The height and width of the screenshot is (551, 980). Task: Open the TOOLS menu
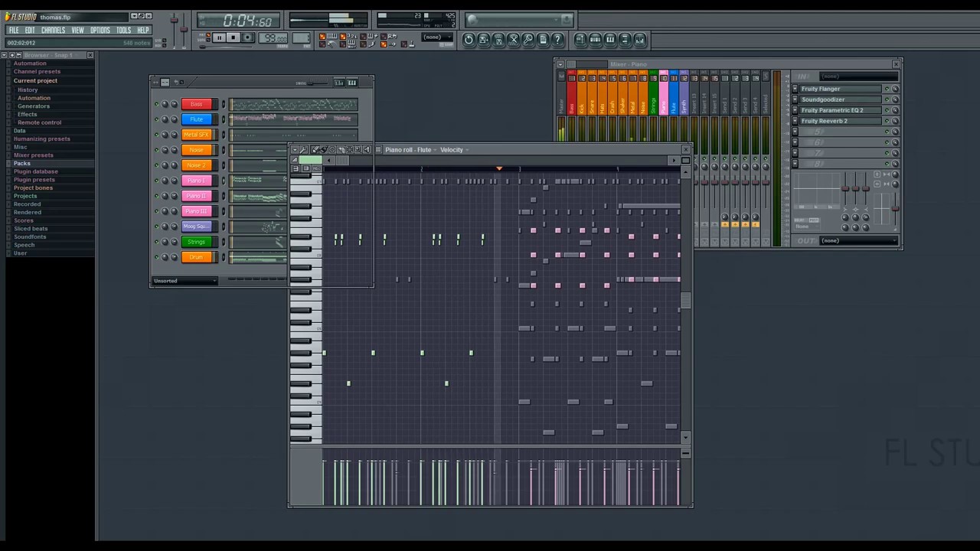123,31
